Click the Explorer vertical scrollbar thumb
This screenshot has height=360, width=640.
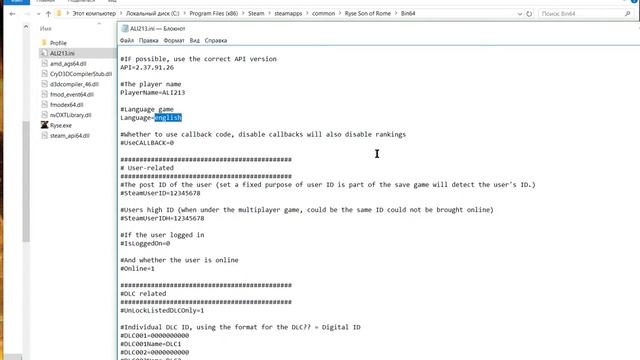[26, 182]
